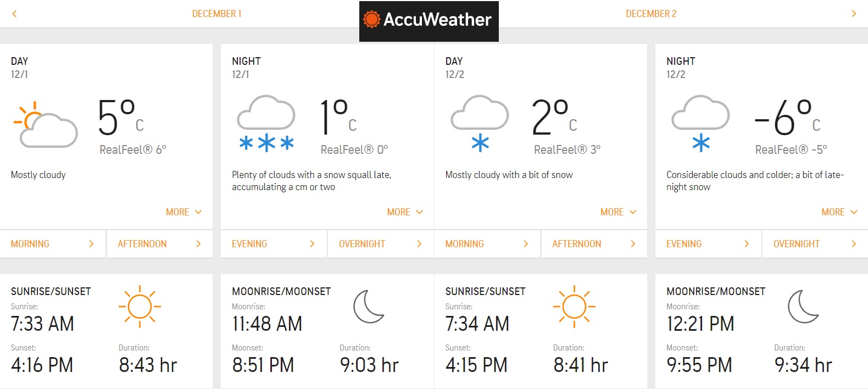
Task: Click the snow cloud icon for 12/2 night
Action: click(x=700, y=124)
